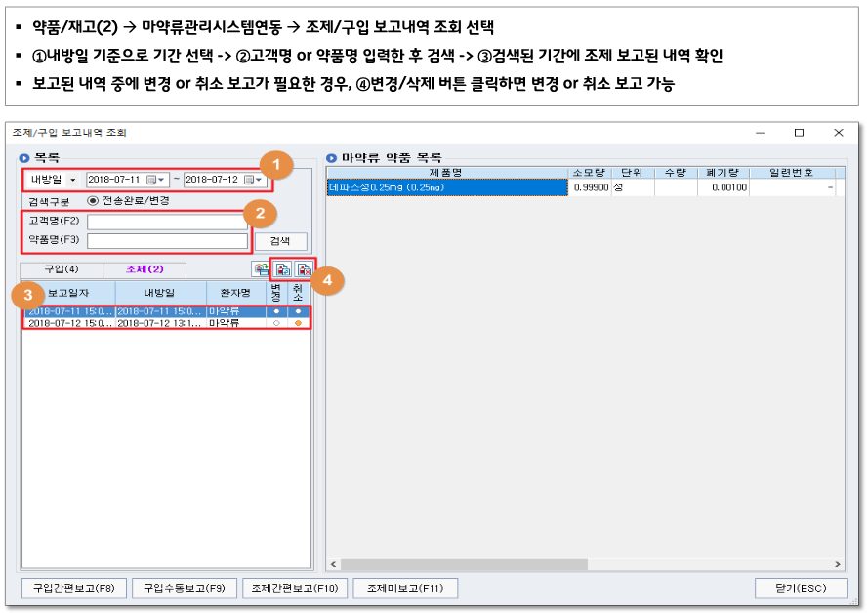Click the refresh list icon above the table
Image resolution: width=868 pixels, height=613 pixels.
tap(261, 270)
